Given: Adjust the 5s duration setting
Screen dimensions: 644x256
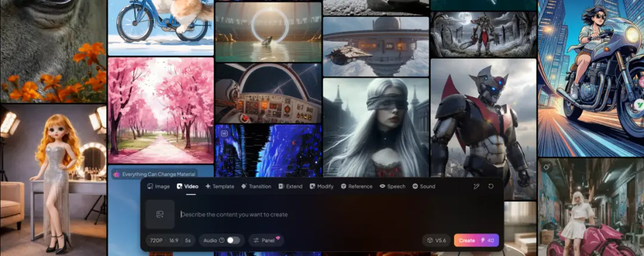Looking at the screenshot, I should [x=188, y=240].
